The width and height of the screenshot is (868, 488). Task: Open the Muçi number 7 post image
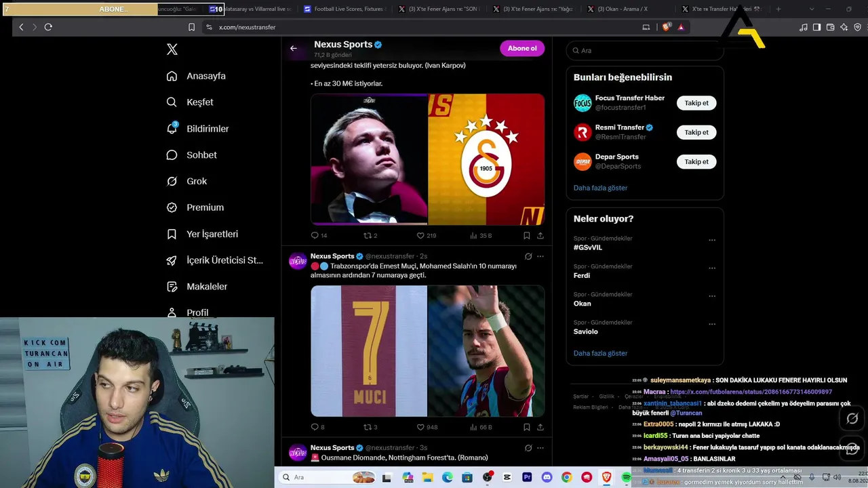point(369,351)
